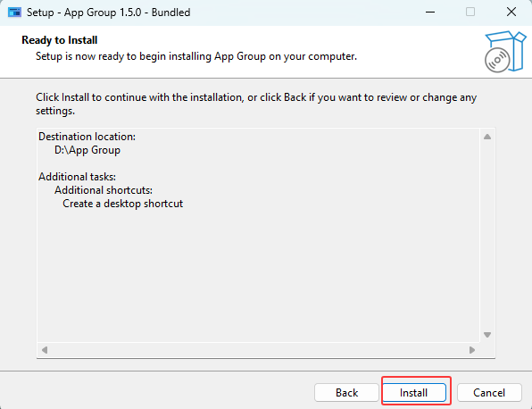Screen dimensions: 532x409
Task: Click the 'Setup is now ready to begin' subtitle
Action: (x=196, y=56)
